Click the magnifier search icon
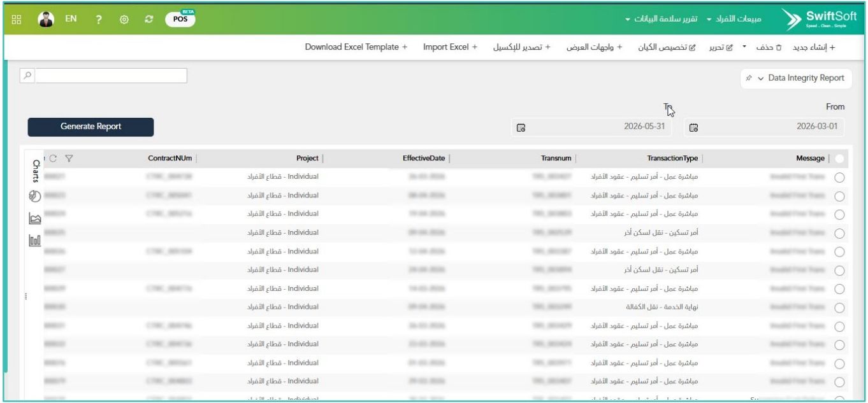The width and height of the screenshot is (868, 403). click(28, 76)
